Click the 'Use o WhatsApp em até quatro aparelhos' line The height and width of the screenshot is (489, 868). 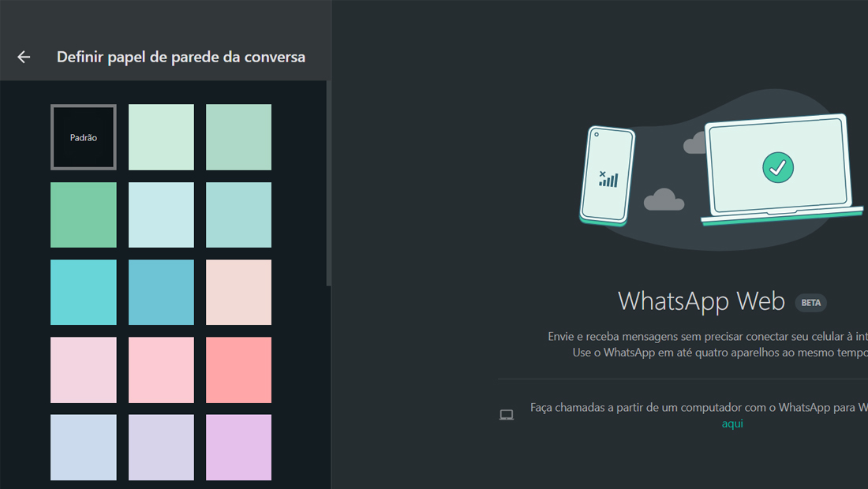(720, 353)
